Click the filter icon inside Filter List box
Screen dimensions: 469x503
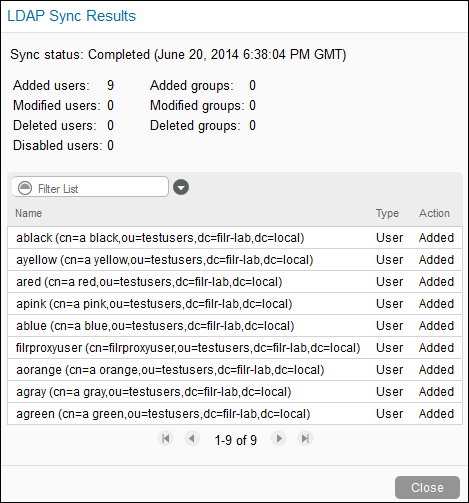25,188
